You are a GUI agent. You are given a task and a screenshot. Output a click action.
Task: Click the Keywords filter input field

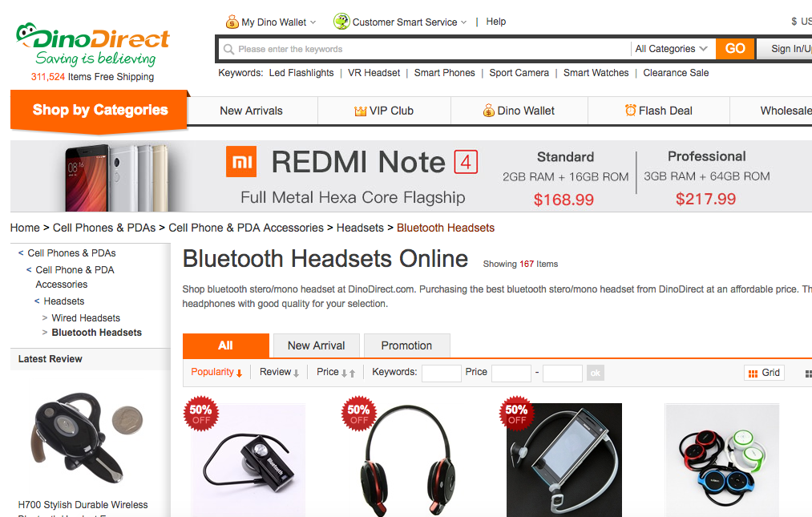(x=441, y=373)
